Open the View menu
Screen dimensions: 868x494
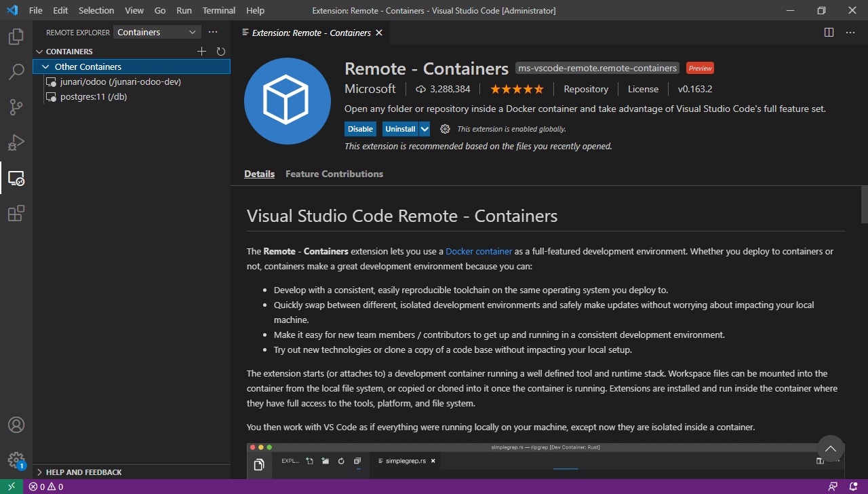[134, 10]
